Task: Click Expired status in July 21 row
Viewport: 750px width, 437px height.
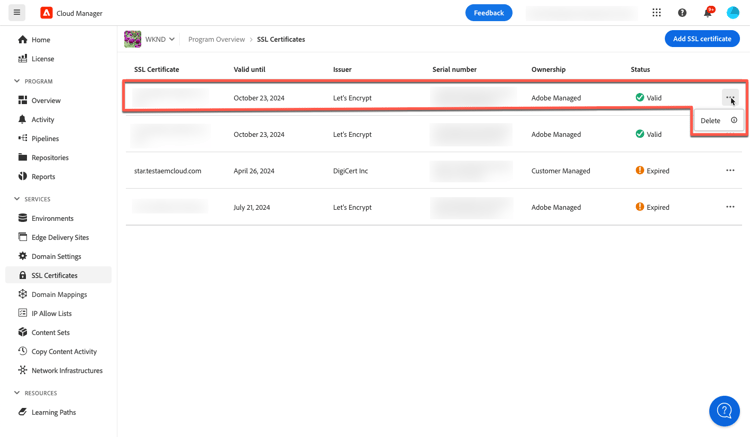Action: point(652,207)
